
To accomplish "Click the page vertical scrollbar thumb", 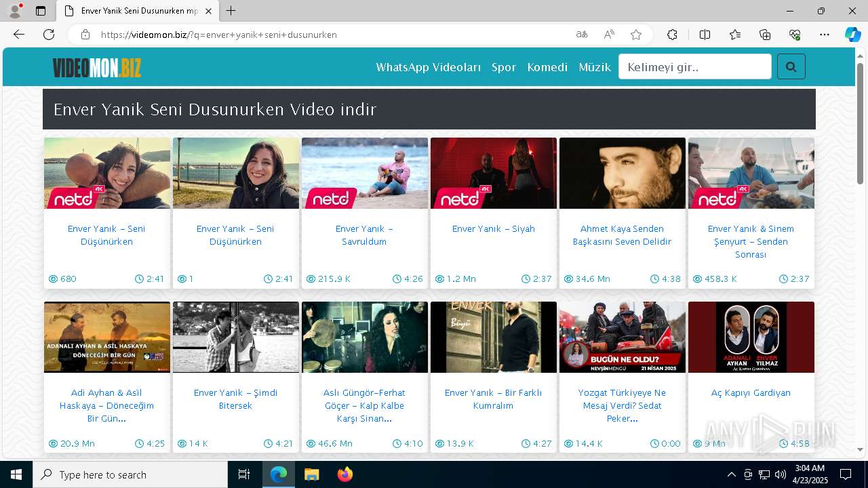I will [x=861, y=122].
